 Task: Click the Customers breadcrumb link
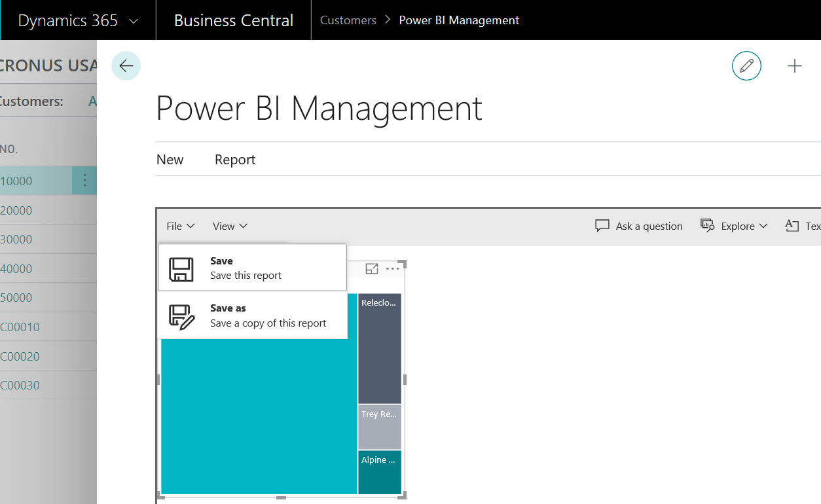click(348, 20)
